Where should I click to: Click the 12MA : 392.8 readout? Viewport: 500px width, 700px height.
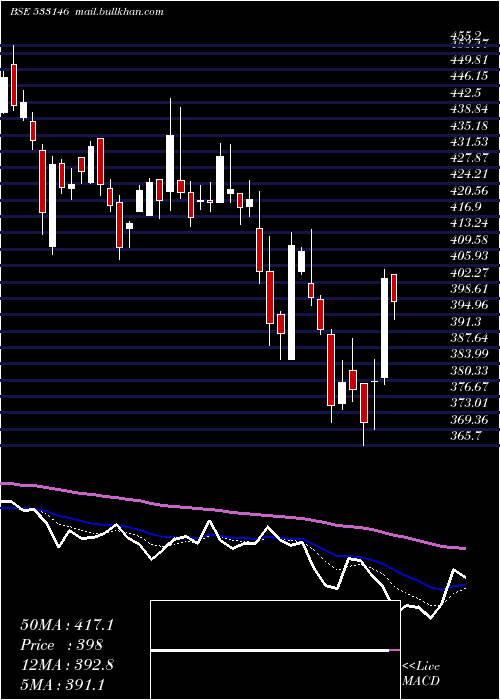[67, 665]
